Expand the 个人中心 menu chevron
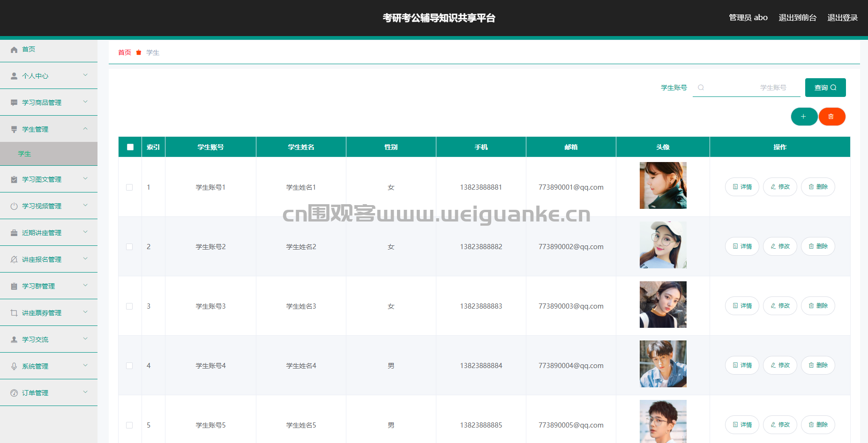The width and height of the screenshot is (868, 443). point(85,75)
